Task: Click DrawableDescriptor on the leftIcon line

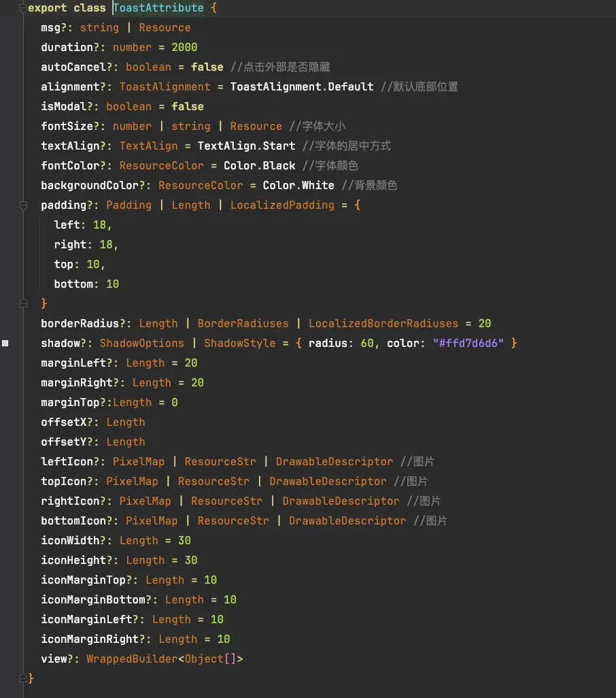Action: pos(334,462)
